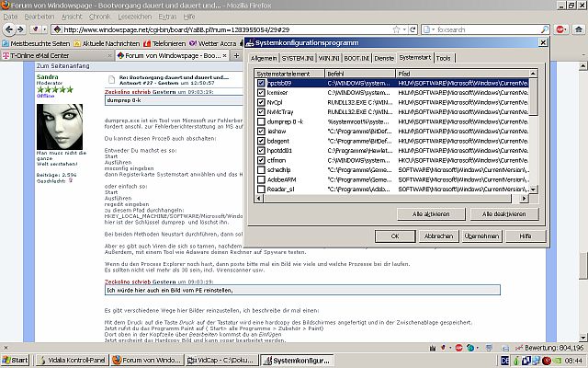Switch to Vidalia Kontroll-Panel taskbar item
Image resolution: width=588 pixels, height=368 pixels.
[x=72, y=361]
